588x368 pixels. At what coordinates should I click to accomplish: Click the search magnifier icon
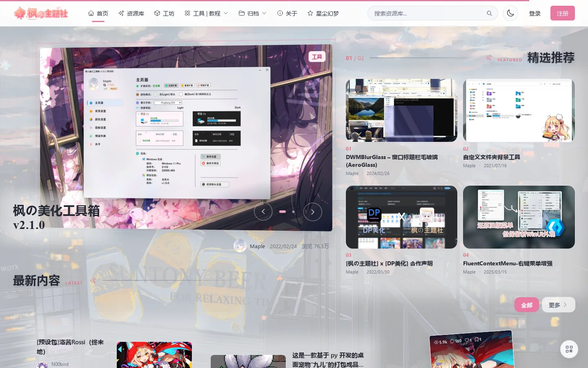[489, 13]
